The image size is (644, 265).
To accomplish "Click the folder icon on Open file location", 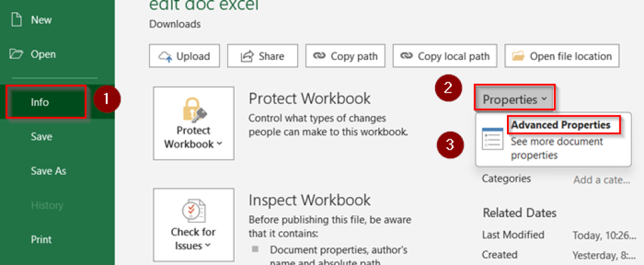I will pos(518,56).
